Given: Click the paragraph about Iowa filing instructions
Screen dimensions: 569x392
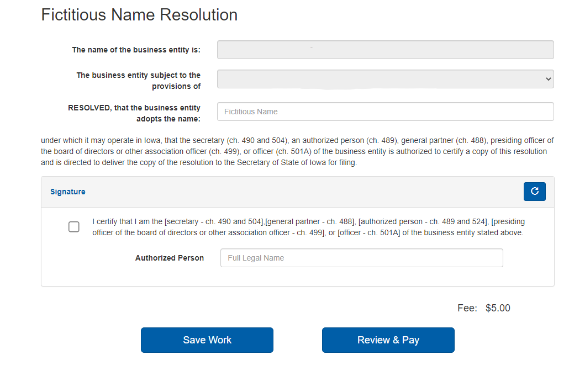Looking at the screenshot, I should (297, 151).
